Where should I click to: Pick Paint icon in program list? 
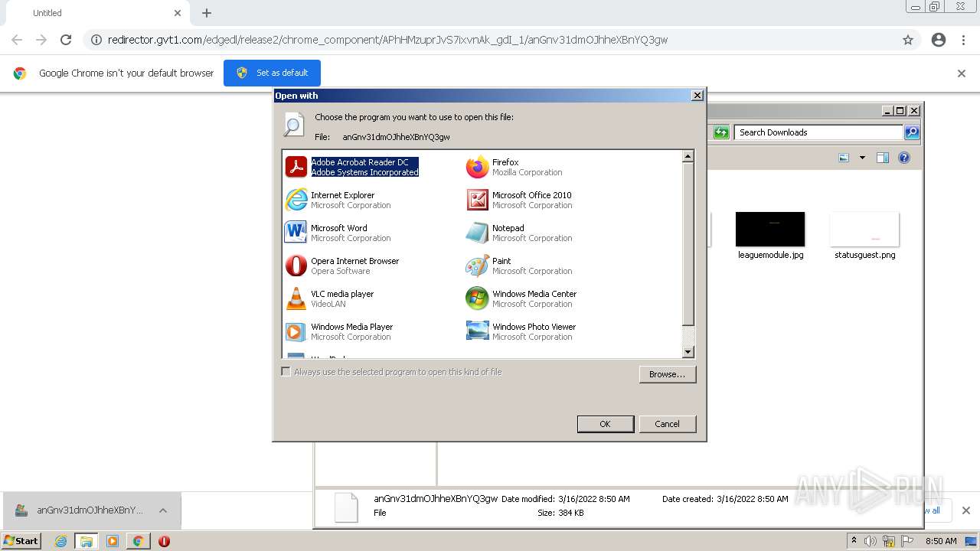coord(477,266)
